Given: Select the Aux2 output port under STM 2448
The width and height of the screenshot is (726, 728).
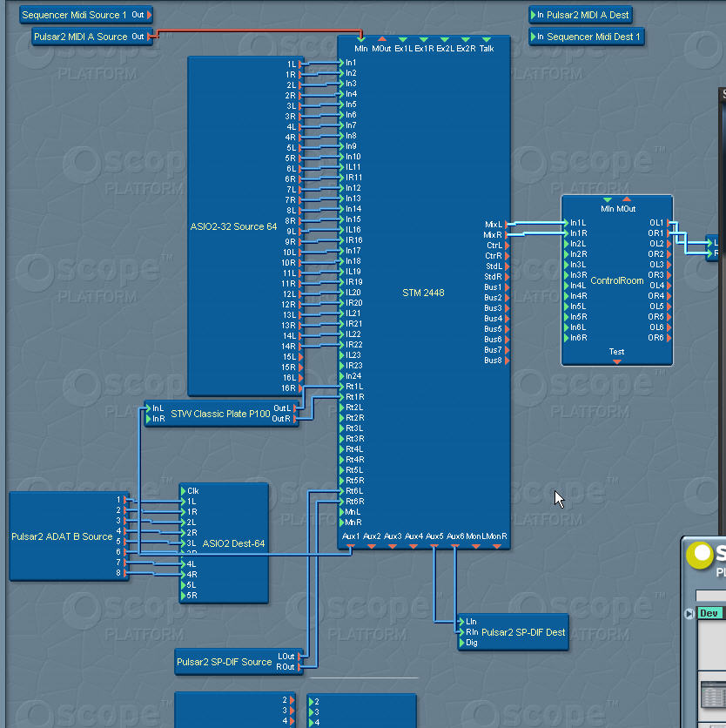Looking at the screenshot, I should click(x=372, y=547).
